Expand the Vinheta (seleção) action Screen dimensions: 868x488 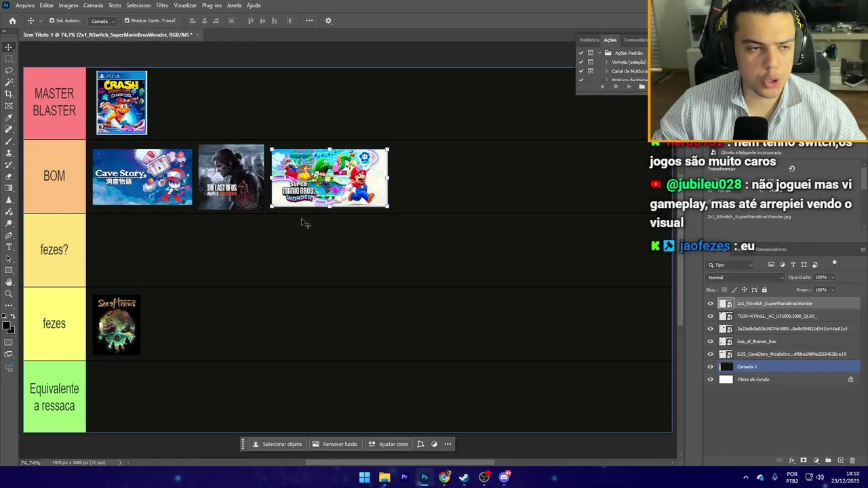[x=606, y=62]
